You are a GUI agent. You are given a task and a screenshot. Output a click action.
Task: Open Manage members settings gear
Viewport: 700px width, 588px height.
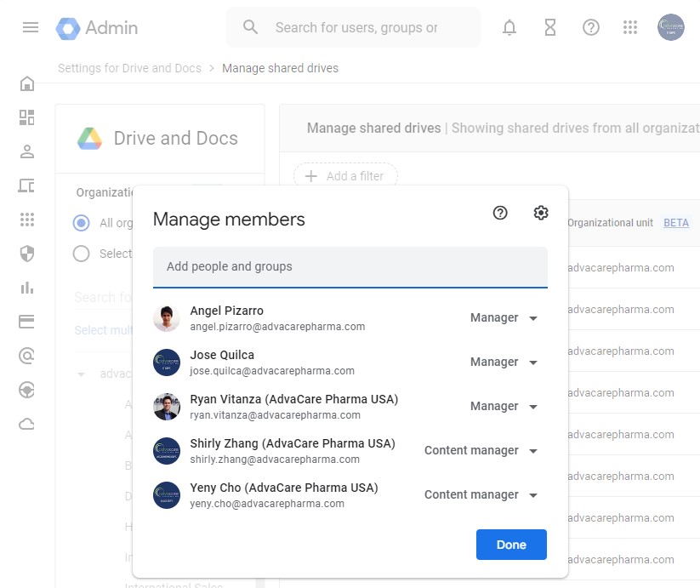(541, 213)
